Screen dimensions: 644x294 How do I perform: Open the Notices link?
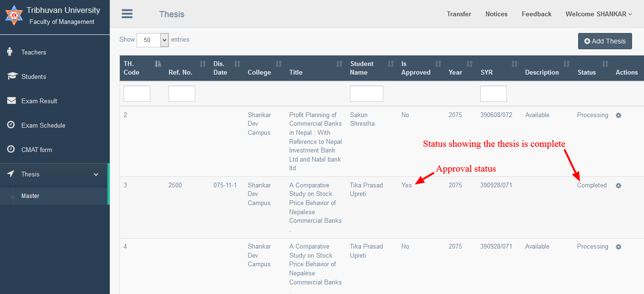496,14
